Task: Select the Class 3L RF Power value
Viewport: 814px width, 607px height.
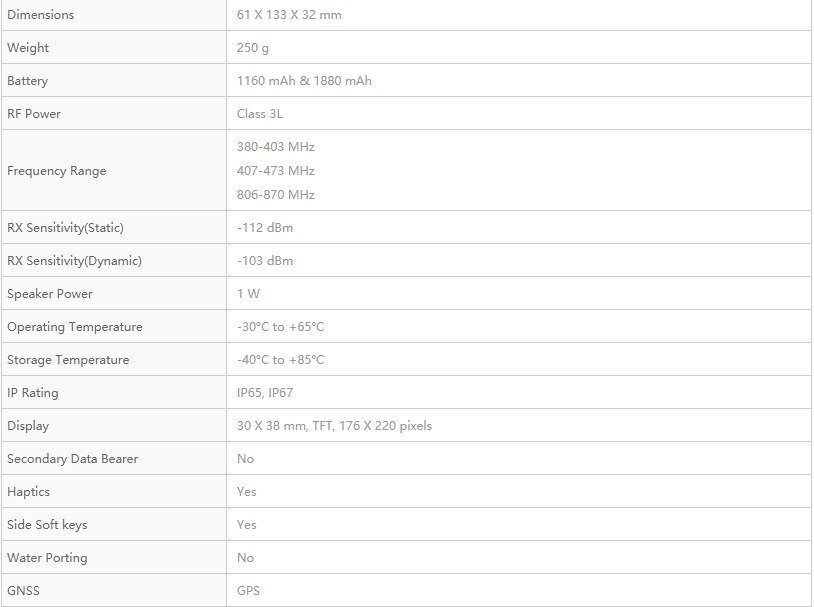Action: tap(260, 114)
